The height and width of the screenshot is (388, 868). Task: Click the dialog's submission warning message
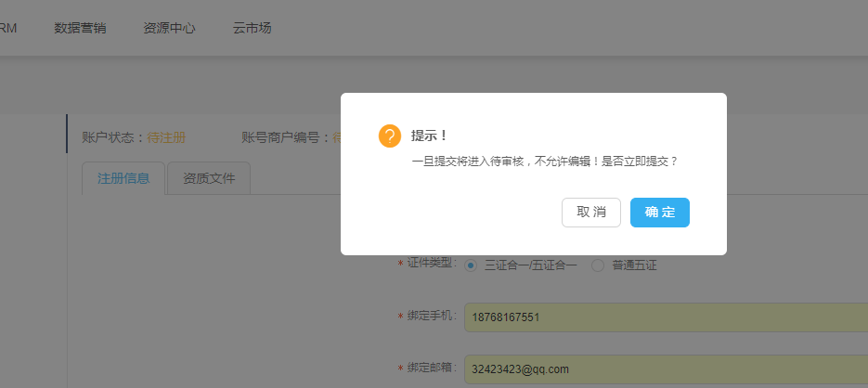(545, 161)
